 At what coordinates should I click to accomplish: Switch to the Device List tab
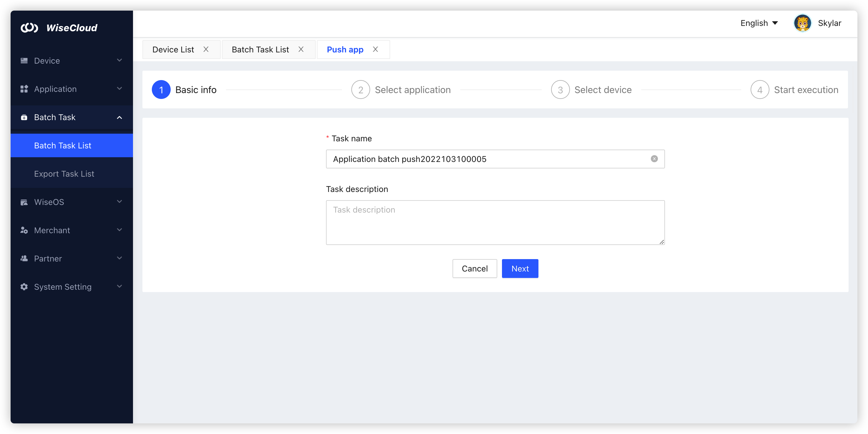click(173, 49)
